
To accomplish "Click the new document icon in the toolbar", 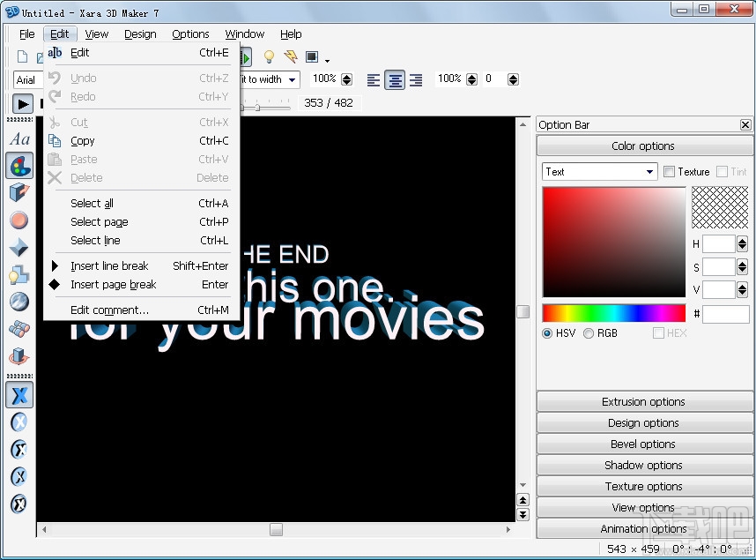I will coord(21,56).
